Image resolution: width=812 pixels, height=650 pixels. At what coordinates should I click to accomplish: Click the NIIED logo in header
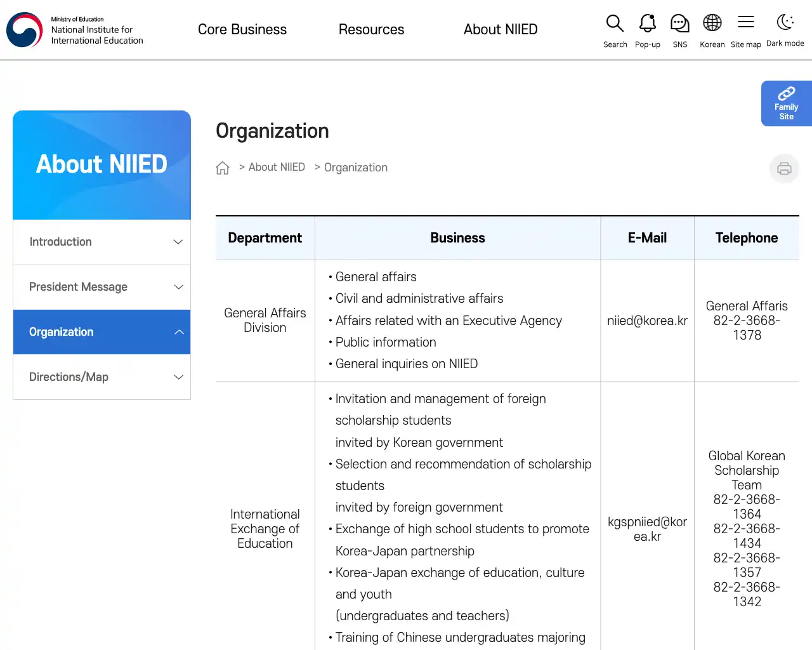click(75, 30)
